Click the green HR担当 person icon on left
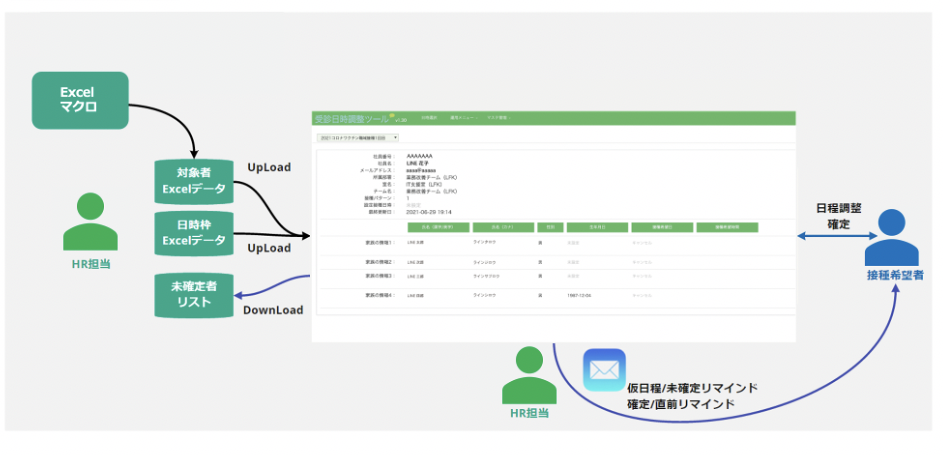Viewport: 943px width, 455px height. pos(91,221)
